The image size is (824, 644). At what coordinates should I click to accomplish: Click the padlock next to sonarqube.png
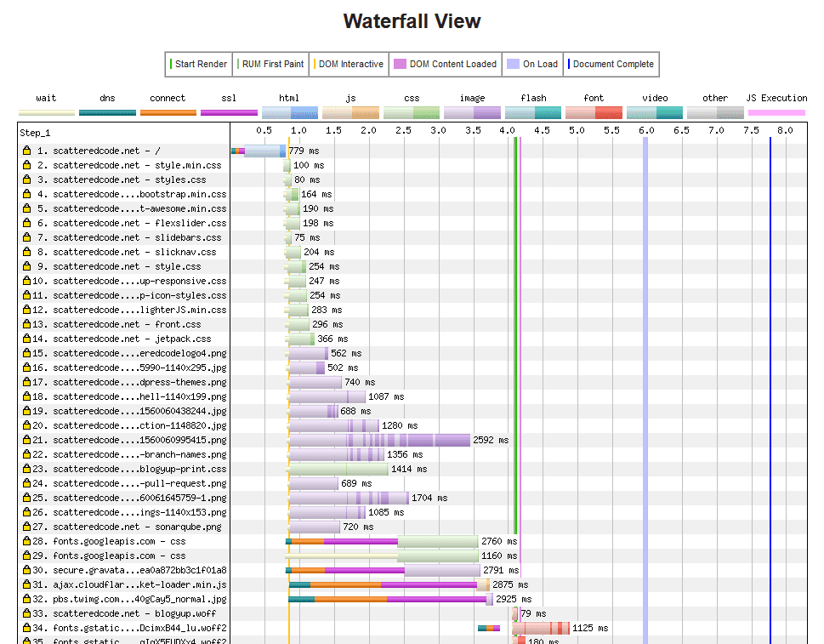26,527
